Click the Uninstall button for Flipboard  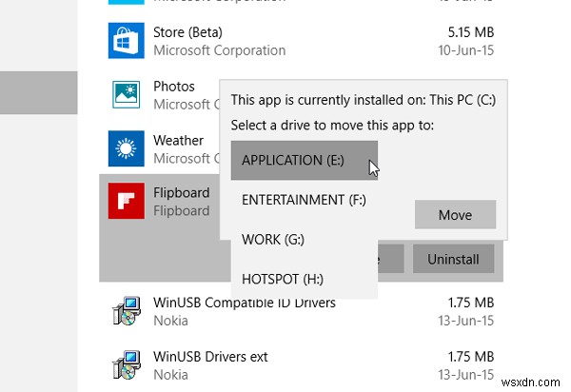pos(453,259)
